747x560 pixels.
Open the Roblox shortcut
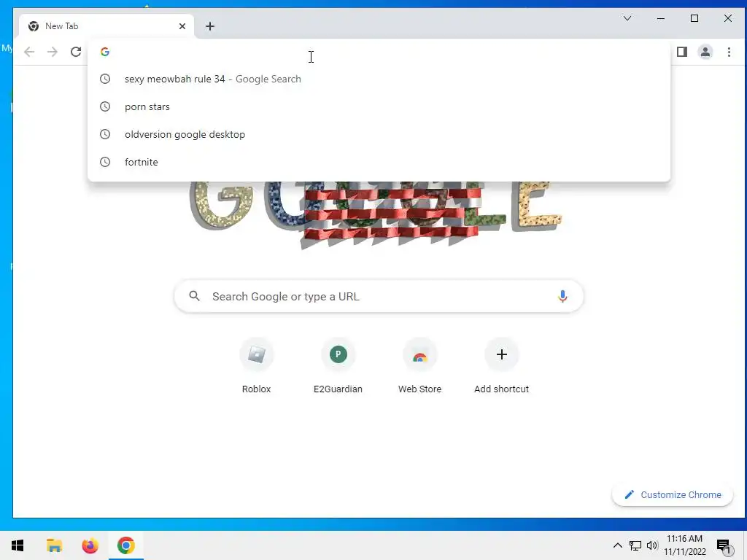click(256, 366)
